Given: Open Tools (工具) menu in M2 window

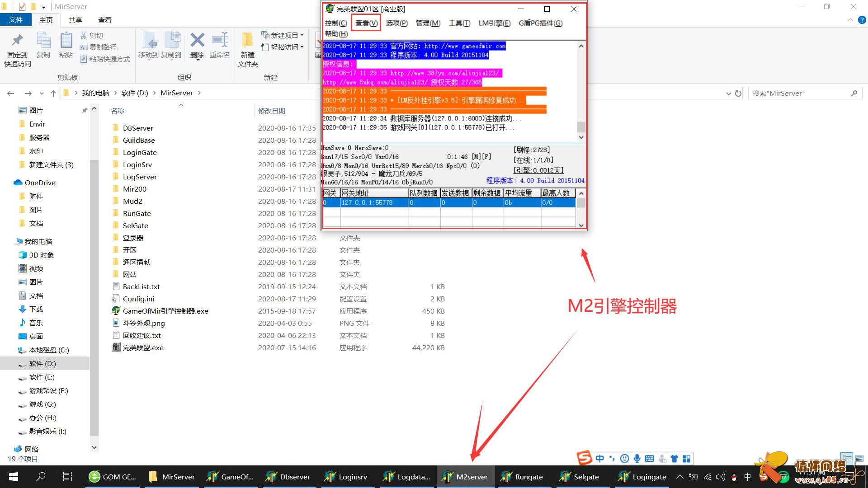Looking at the screenshot, I should coord(459,23).
